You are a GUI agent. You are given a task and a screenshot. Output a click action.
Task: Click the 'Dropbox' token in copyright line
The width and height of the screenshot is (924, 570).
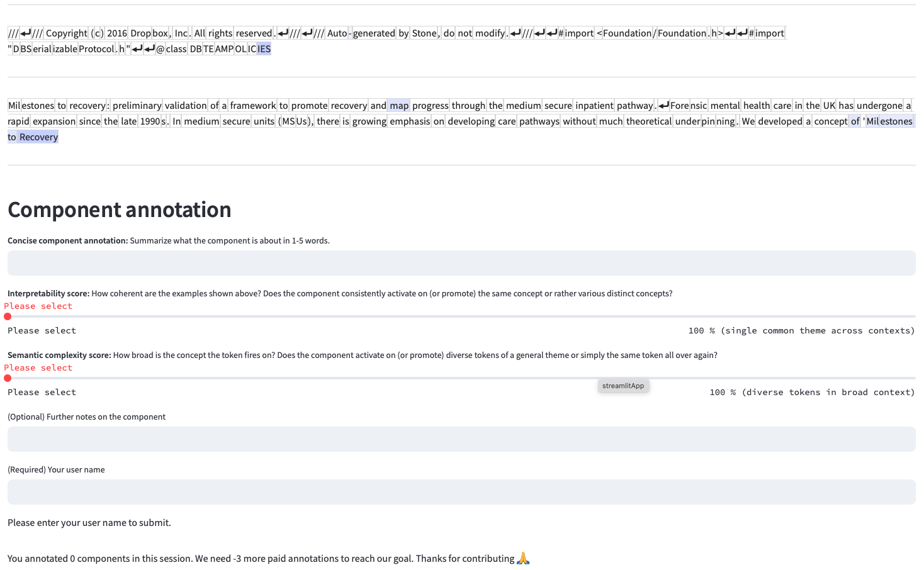(150, 33)
